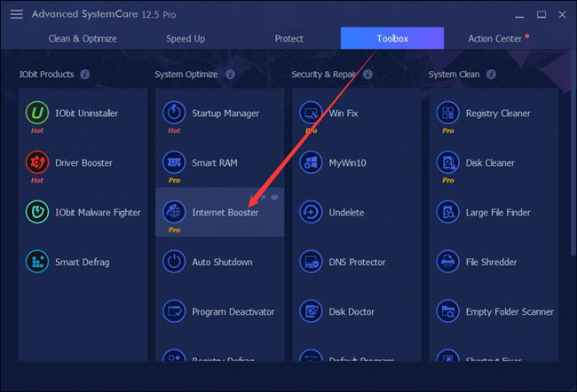Click the File Shredder icon
The height and width of the screenshot is (392, 577).
click(x=447, y=262)
